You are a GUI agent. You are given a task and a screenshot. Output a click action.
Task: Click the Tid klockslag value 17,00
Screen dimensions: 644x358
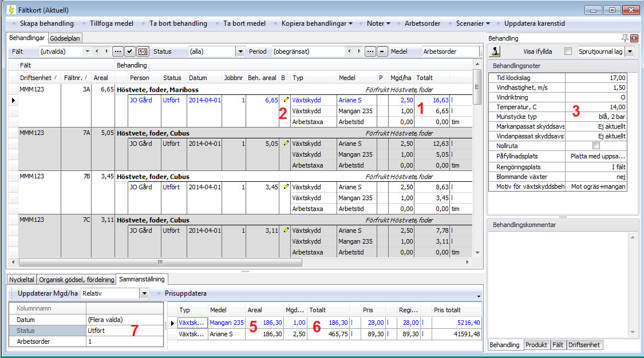(596, 78)
